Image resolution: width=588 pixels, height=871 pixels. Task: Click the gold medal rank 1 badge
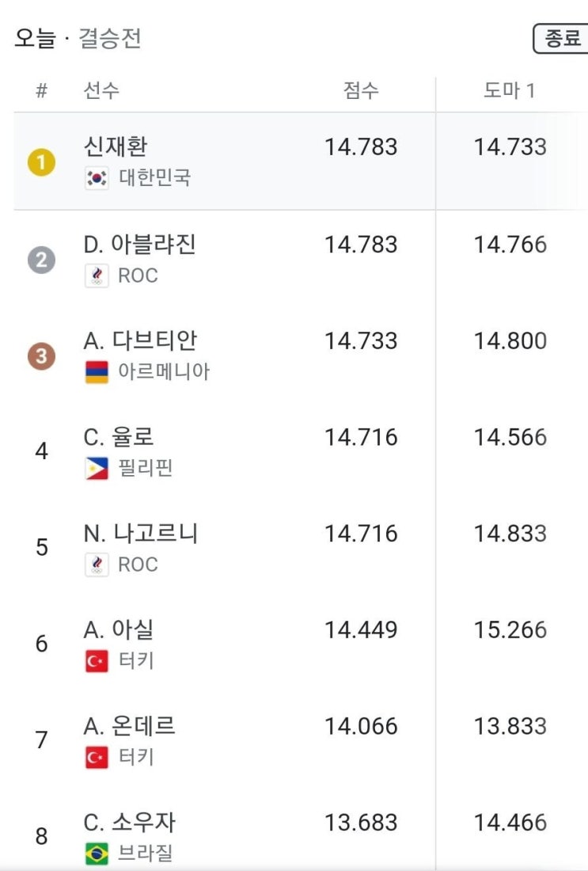pos(42,163)
